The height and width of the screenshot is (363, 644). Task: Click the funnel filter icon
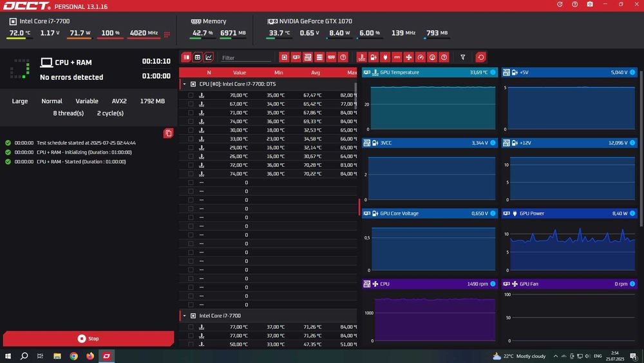(x=463, y=57)
